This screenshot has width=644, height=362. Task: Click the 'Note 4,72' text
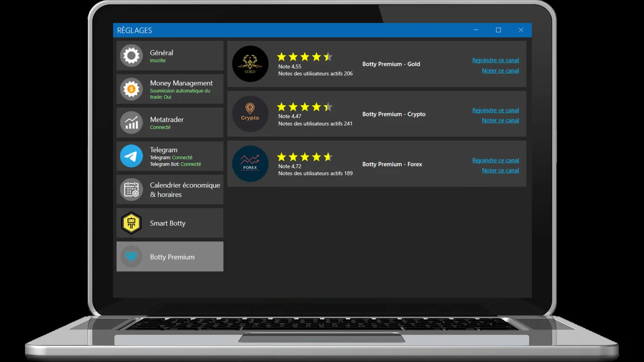point(290,167)
